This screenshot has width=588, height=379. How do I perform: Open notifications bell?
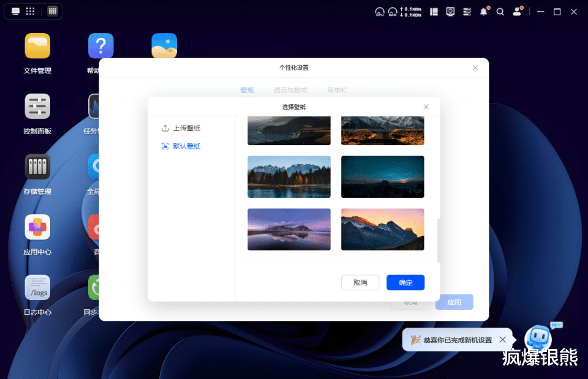point(484,12)
